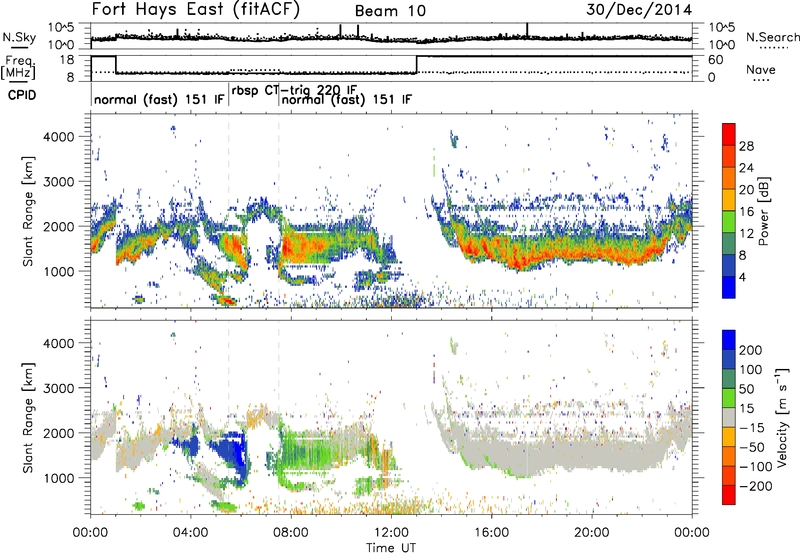800x554 pixels.
Task: Click the '20:00' time tick label
Action: click(592, 533)
